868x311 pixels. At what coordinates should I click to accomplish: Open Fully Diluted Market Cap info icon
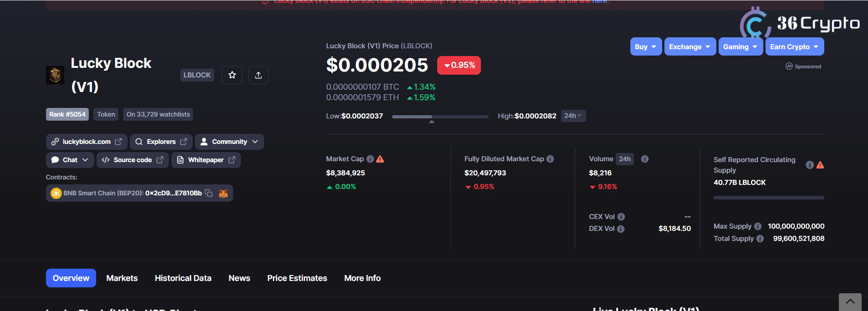(550, 159)
